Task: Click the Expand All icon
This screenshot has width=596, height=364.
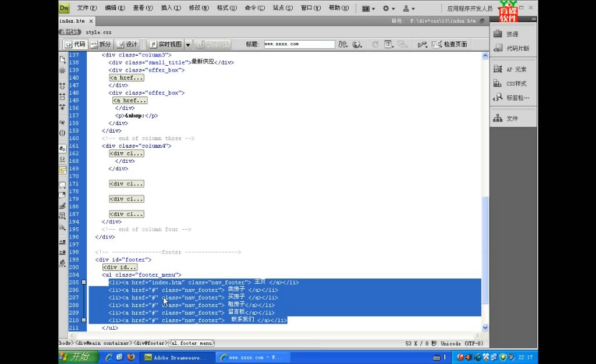Action: click(x=62, y=107)
